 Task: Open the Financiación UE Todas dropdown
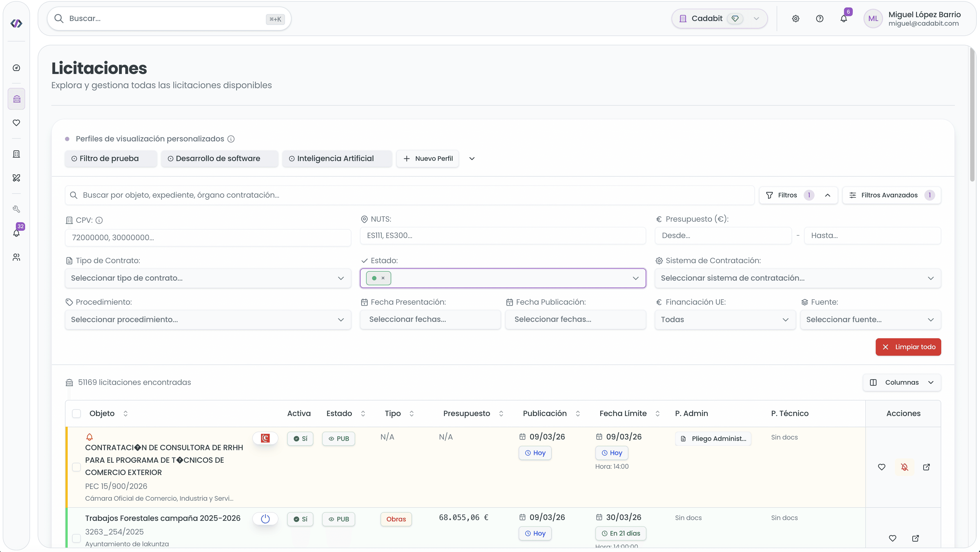pos(725,320)
